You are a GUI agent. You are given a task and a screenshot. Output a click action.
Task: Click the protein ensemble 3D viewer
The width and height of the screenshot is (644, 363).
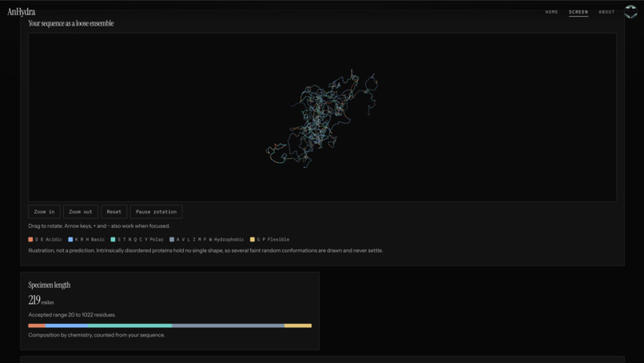[x=322, y=118]
